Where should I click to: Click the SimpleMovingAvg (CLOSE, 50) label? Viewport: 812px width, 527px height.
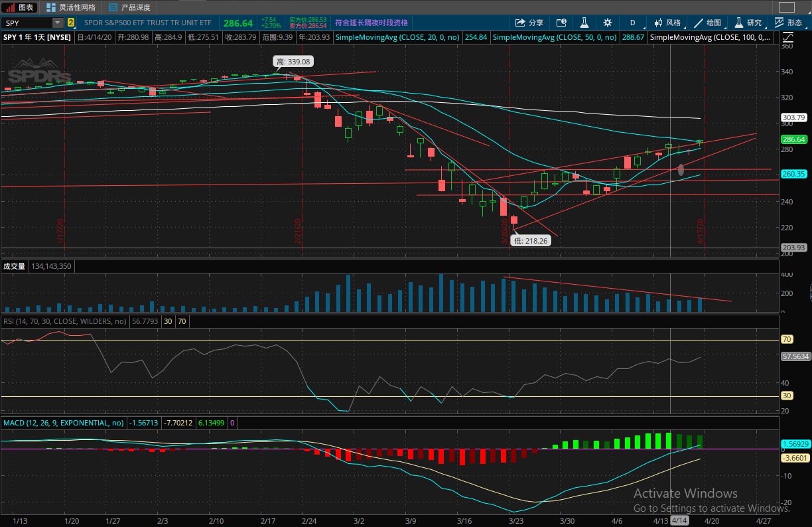click(555, 37)
